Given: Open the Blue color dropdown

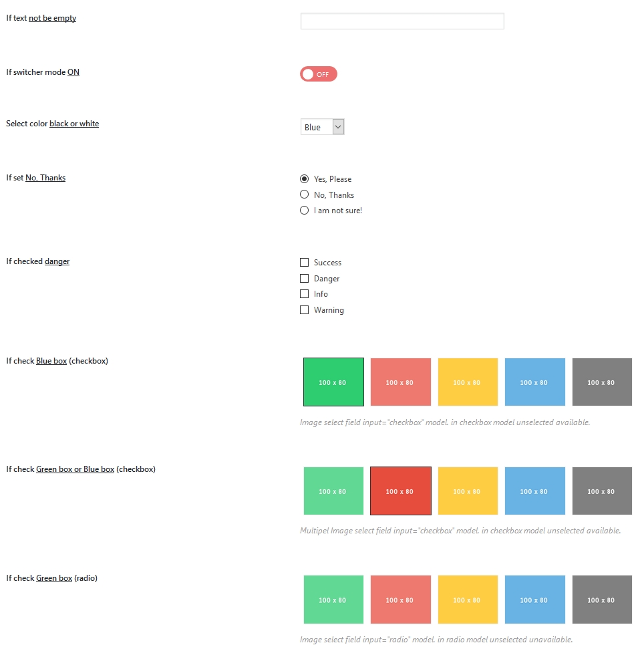Looking at the screenshot, I should click(322, 127).
